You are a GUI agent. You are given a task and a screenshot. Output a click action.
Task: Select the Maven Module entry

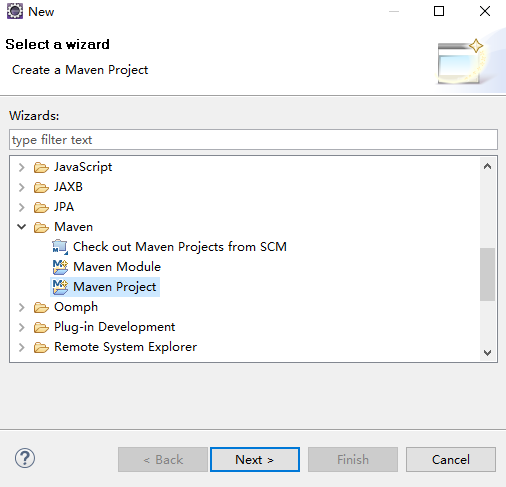[117, 267]
